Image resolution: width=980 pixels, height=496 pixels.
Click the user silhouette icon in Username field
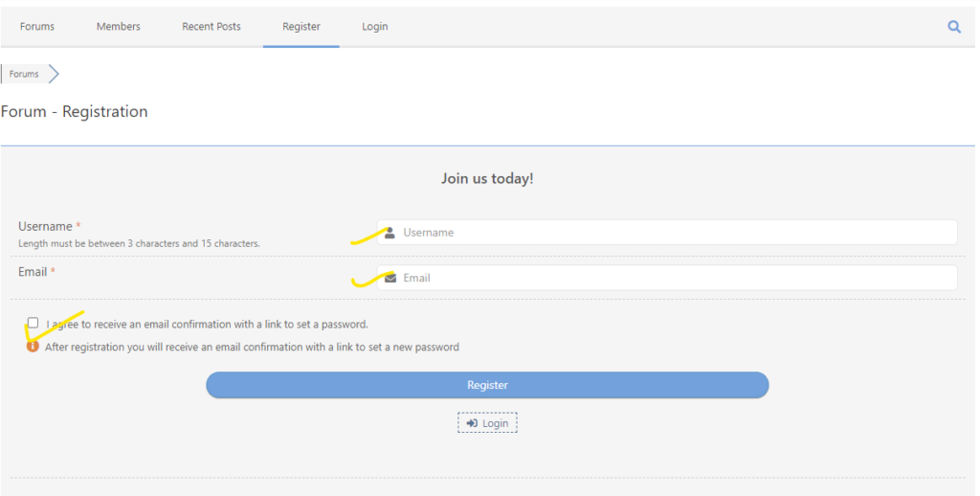pyautogui.click(x=390, y=233)
